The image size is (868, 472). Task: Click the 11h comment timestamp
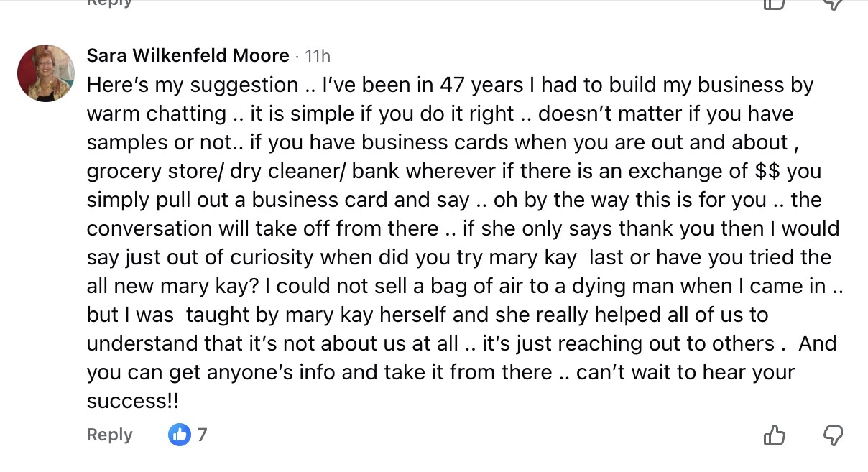318,55
